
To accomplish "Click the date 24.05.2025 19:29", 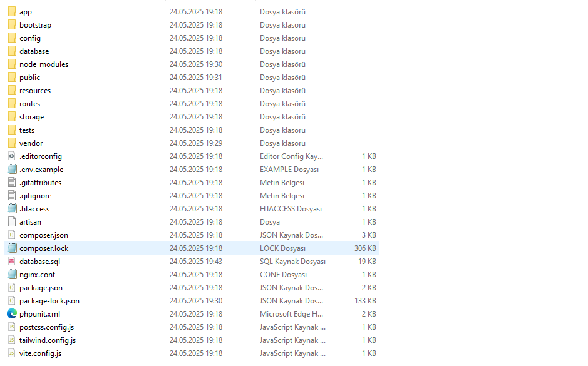I will [x=196, y=143].
